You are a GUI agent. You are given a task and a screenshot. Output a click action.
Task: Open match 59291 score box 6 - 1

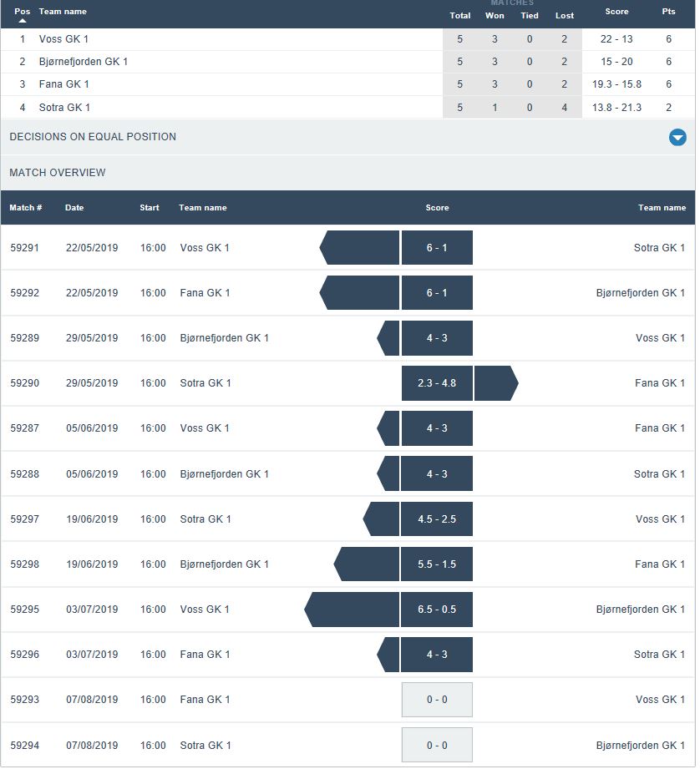coord(437,248)
